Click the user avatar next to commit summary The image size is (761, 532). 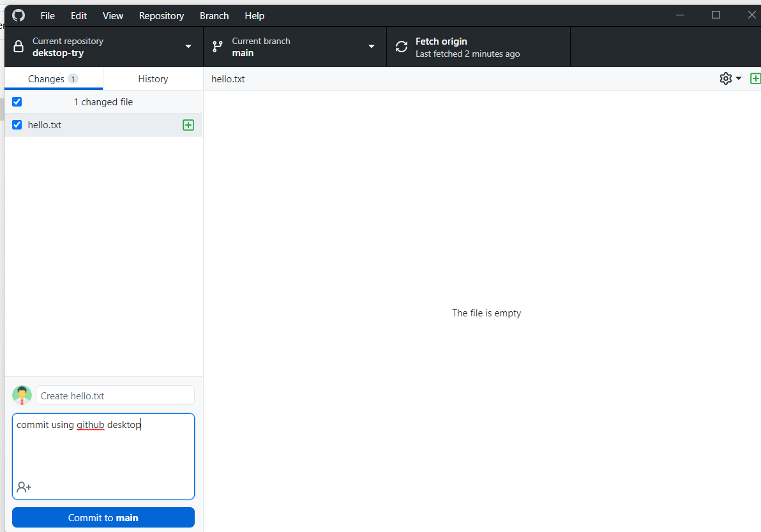(22, 395)
